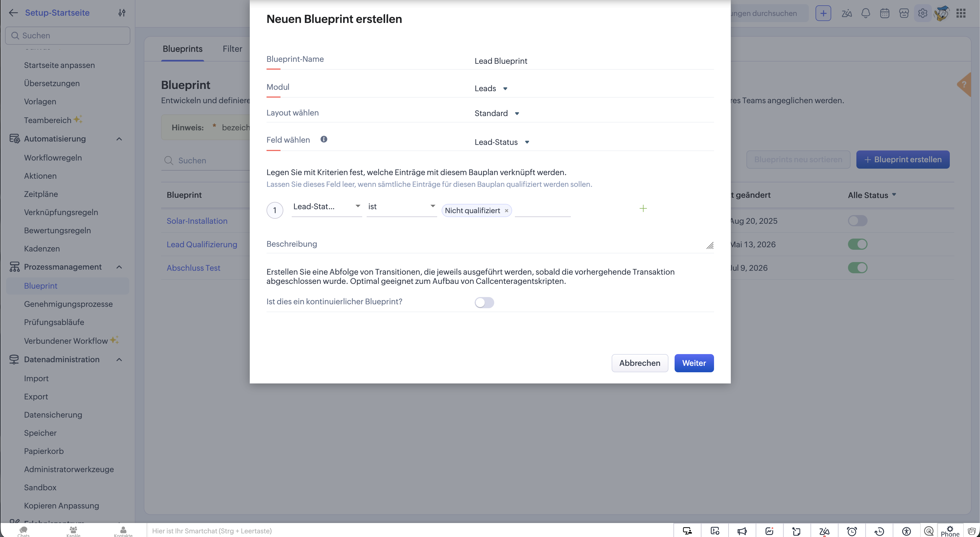Switch to the Blueprints tab
The width and height of the screenshot is (980, 537).
183,49
